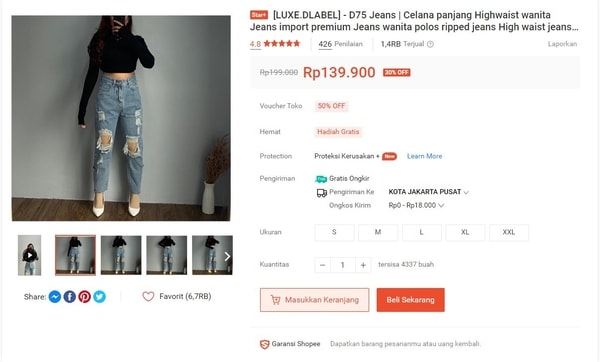Click the Favorit heart icon
The height and width of the screenshot is (362, 600).
click(x=148, y=297)
